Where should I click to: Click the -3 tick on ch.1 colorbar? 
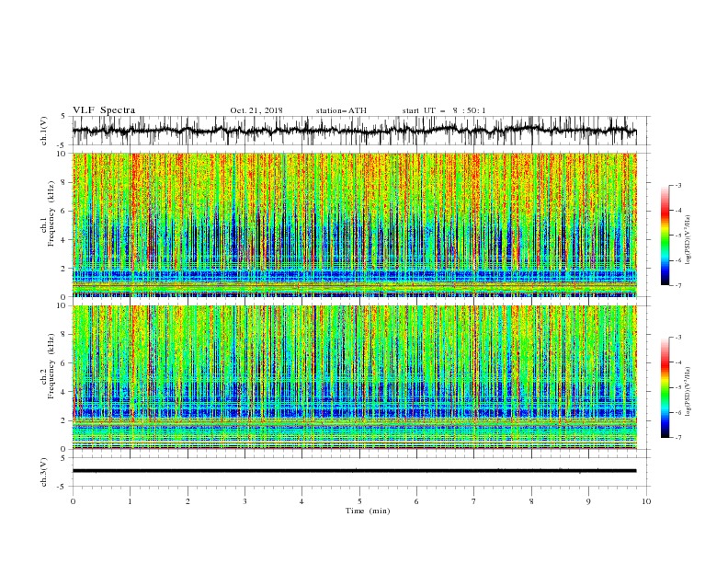[x=677, y=185]
